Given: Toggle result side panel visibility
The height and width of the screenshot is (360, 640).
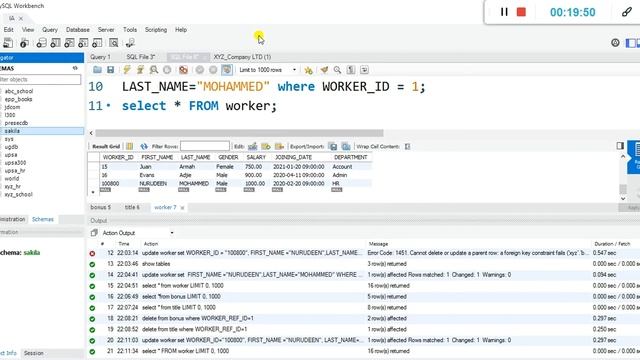Looking at the screenshot, I should pyautogui.click(x=620, y=146).
